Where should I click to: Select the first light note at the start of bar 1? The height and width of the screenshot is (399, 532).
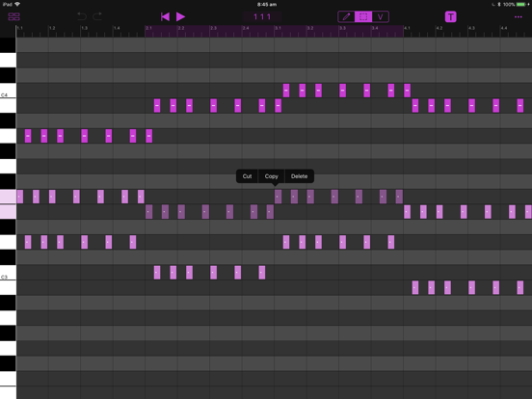(x=19, y=197)
